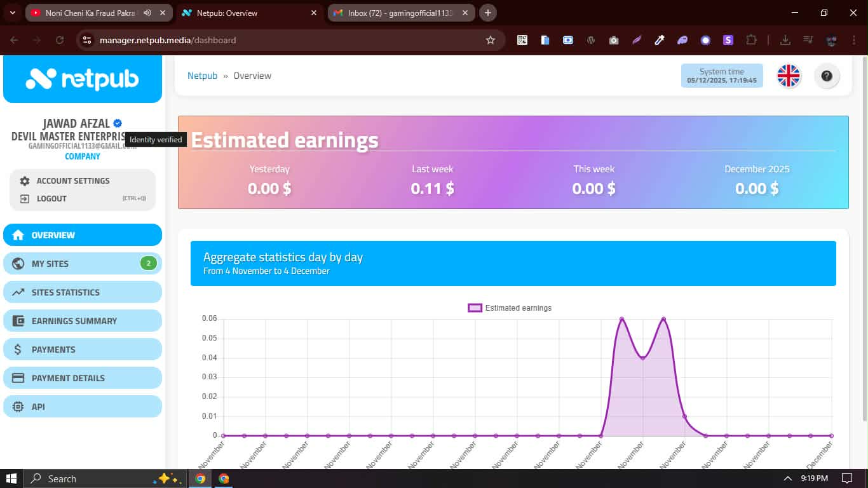This screenshot has height=488, width=868.
Task: Open the Chrome profile avatar
Action: 831,40
